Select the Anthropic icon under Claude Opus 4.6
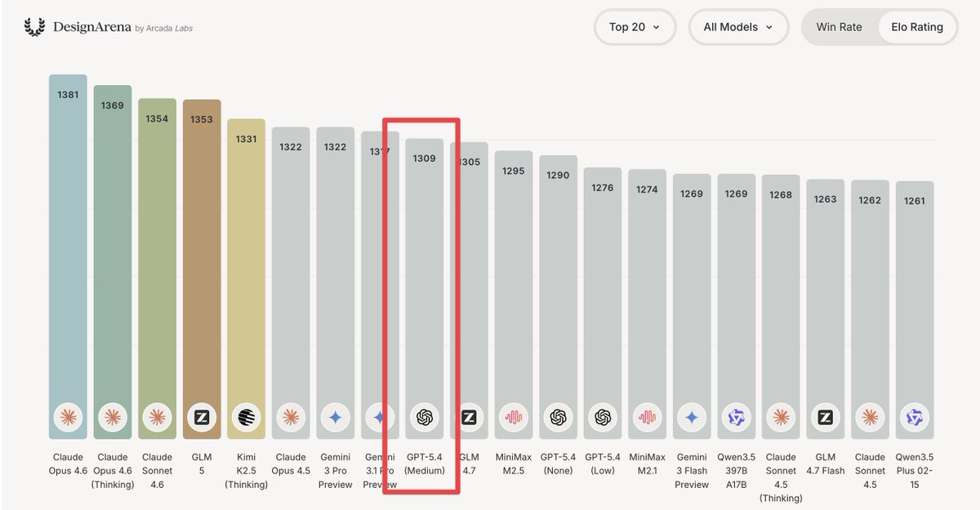Viewport: 980px width, 510px height. coord(68,418)
